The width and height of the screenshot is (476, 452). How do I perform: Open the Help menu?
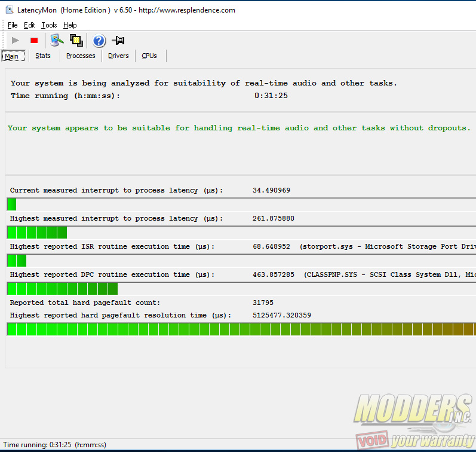click(x=70, y=25)
